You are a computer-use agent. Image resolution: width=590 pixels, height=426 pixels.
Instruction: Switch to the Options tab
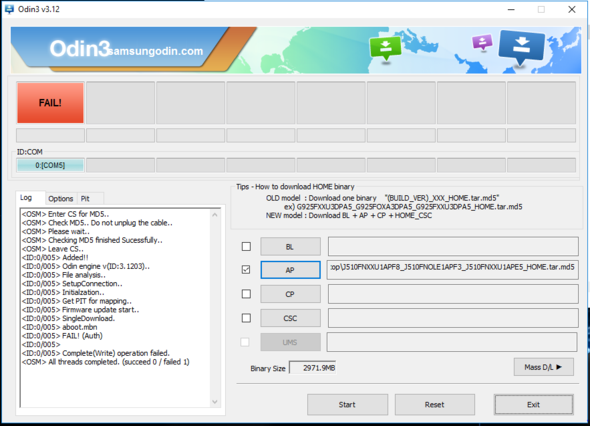tap(61, 199)
